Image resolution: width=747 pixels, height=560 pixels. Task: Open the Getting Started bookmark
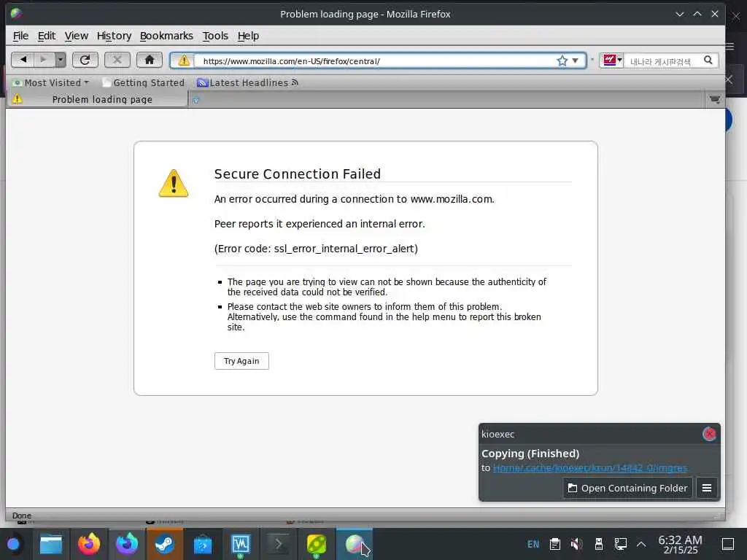pos(144,82)
